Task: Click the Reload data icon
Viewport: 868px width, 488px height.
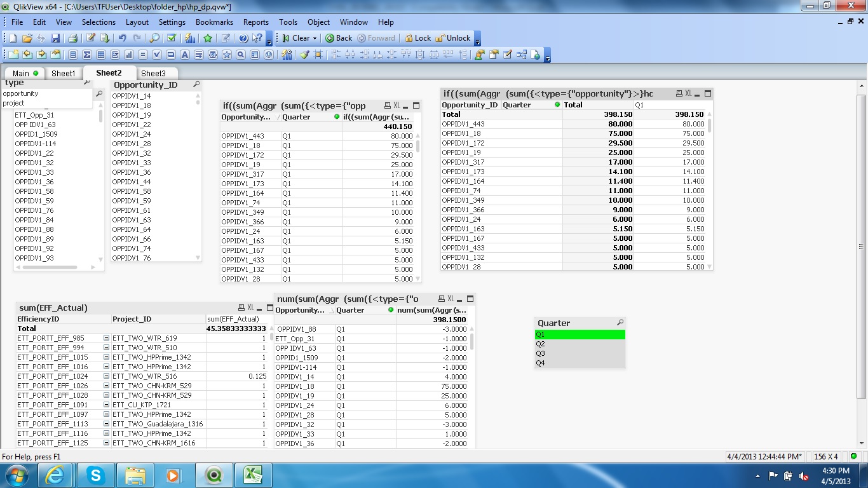Action: 105,38
